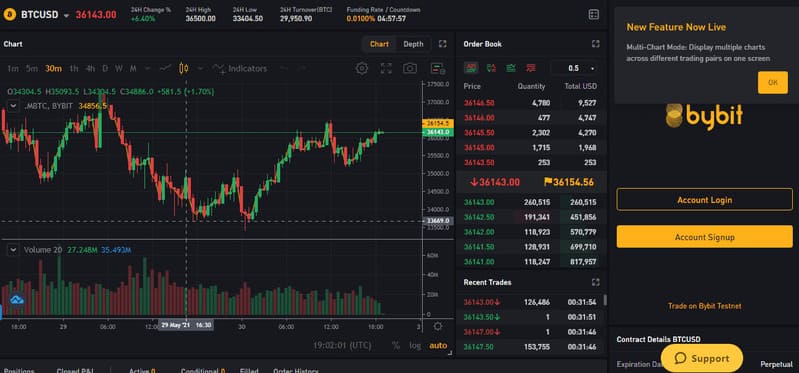Click the Funding Rate value 0.0100%
This screenshot has width=799, height=373.
pyautogui.click(x=361, y=19)
